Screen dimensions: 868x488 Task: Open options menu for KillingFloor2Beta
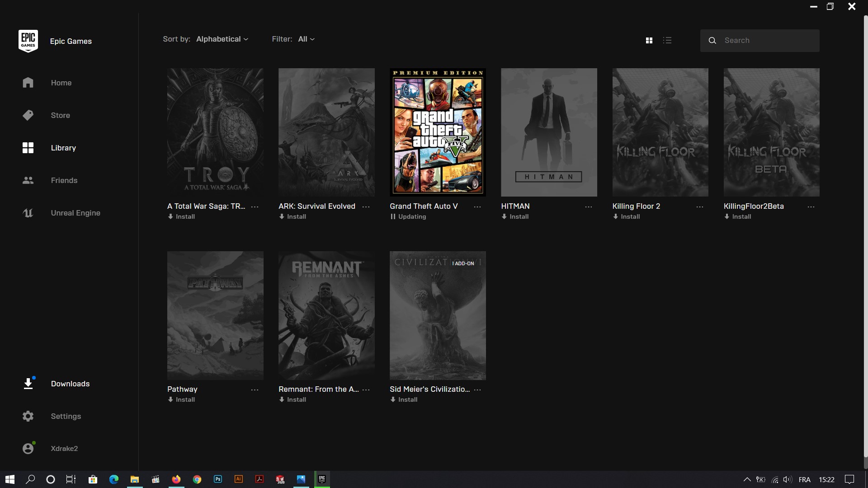[x=811, y=206]
